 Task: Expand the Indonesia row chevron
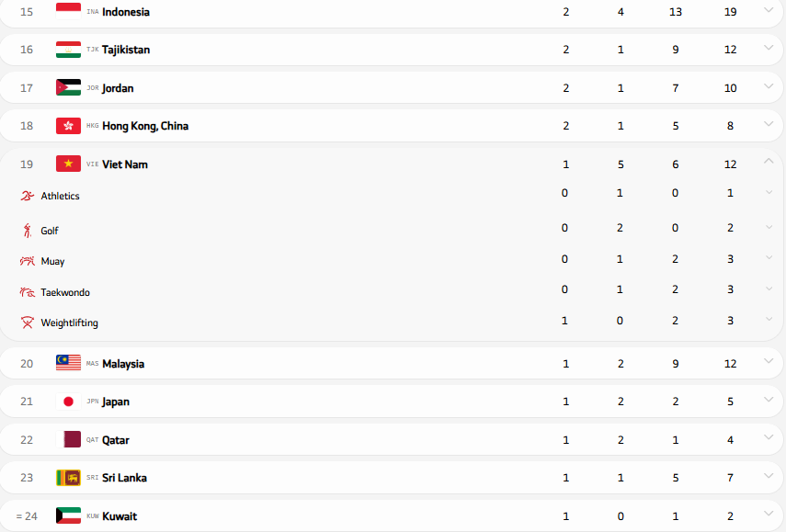point(769,10)
